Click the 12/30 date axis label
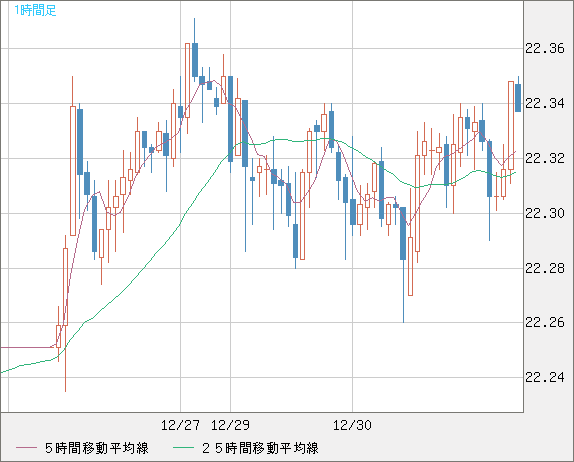The width and height of the screenshot is (574, 462). [x=352, y=425]
